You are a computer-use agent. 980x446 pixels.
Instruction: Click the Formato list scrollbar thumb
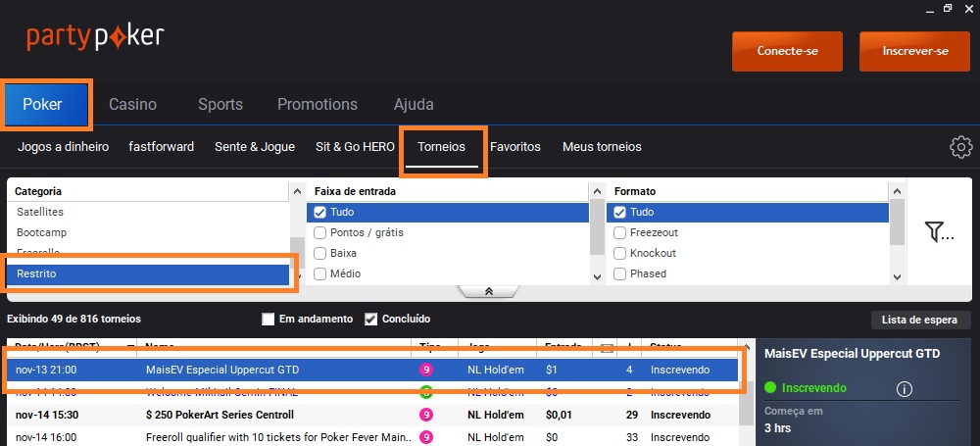pyautogui.click(x=897, y=223)
